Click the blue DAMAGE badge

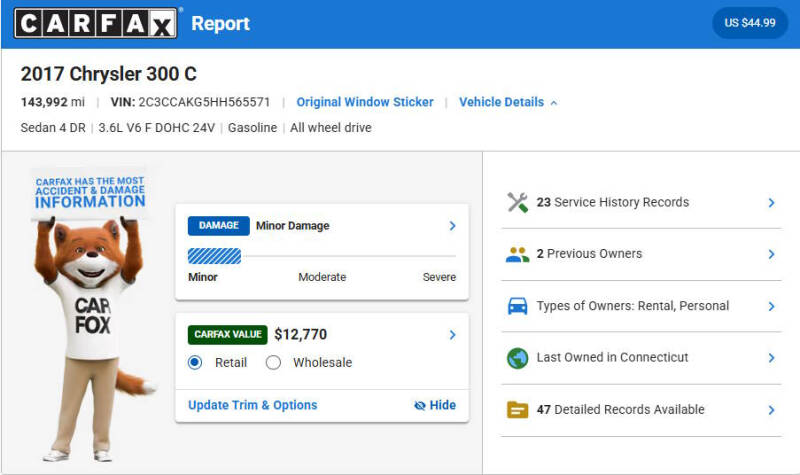coord(218,226)
